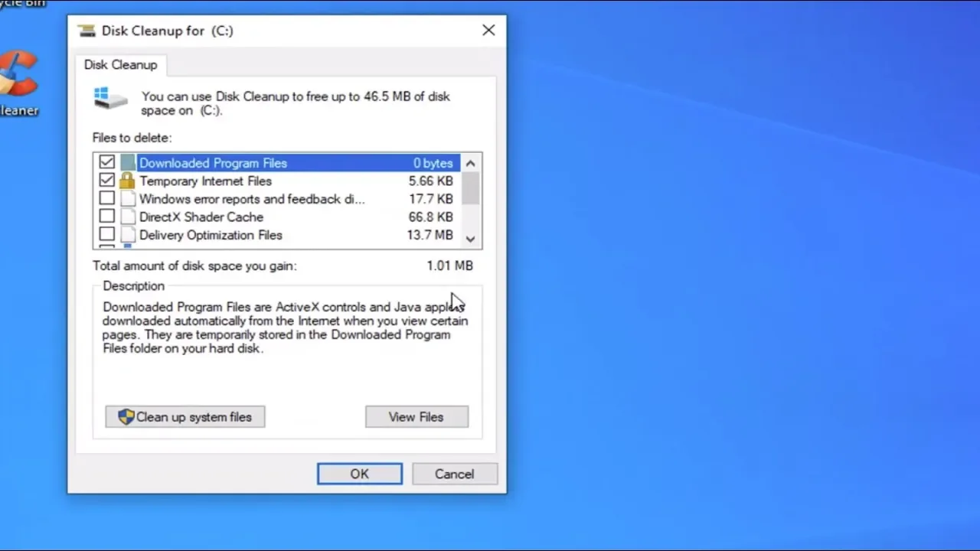Image resolution: width=980 pixels, height=551 pixels.
Task: Check Windows error reports and feedback checkbox
Action: click(x=106, y=199)
